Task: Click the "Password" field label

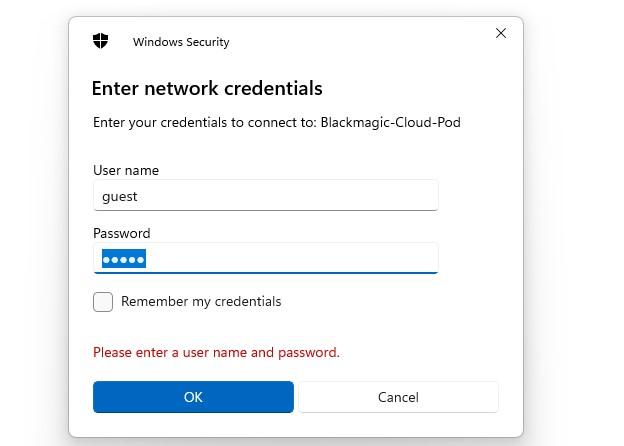Action: pos(121,233)
